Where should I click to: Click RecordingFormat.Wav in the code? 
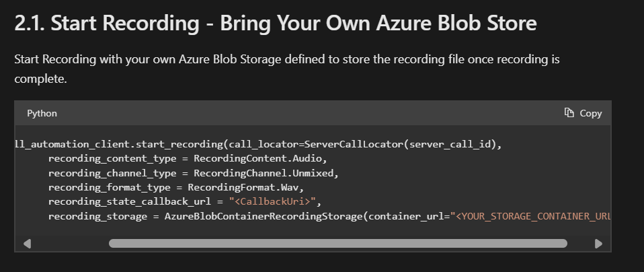click(x=244, y=188)
